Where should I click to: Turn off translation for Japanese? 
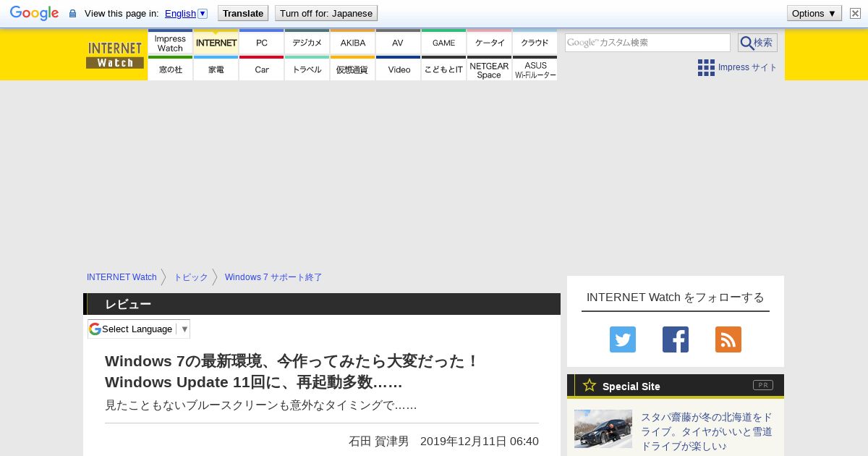(x=326, y=13)
